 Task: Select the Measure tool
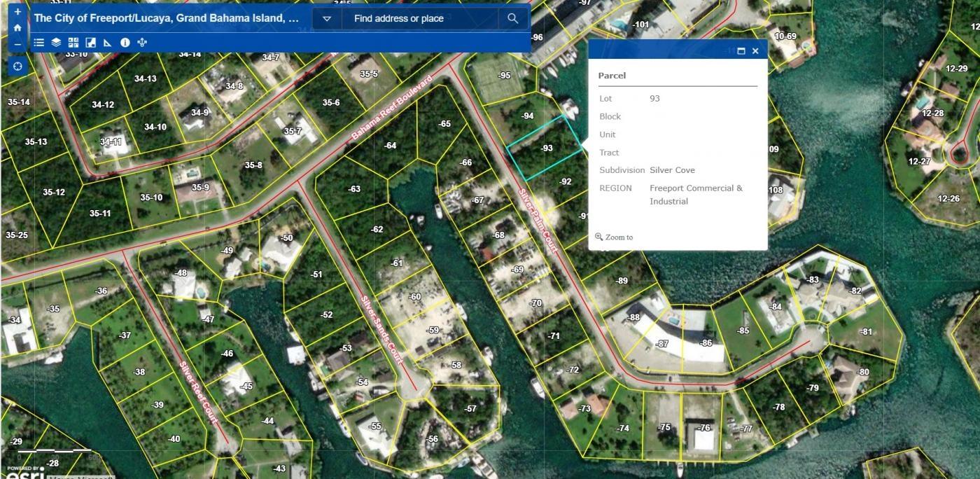(x=108, y=43)
